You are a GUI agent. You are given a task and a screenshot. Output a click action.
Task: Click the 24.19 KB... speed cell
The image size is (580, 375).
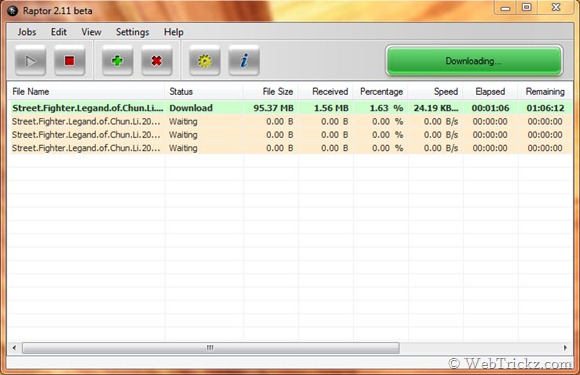[436, 108]
